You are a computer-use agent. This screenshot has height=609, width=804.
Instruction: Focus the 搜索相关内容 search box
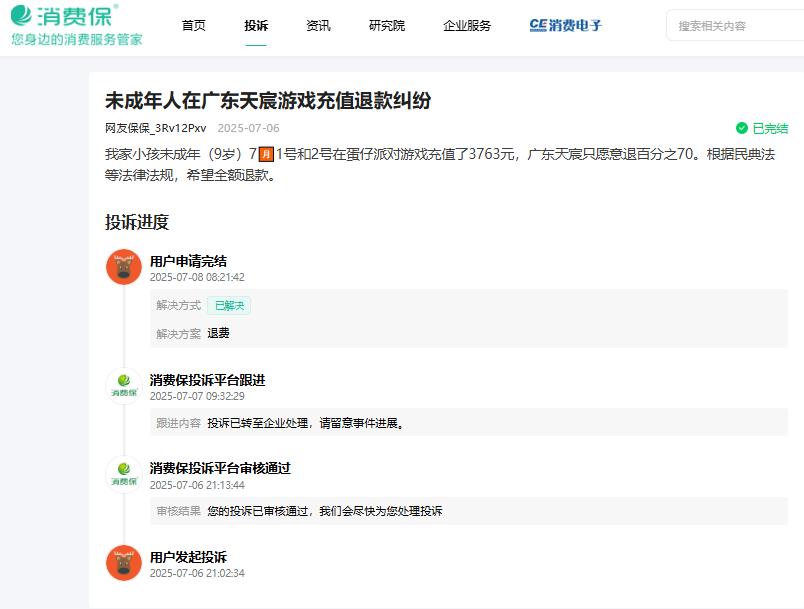735,25
